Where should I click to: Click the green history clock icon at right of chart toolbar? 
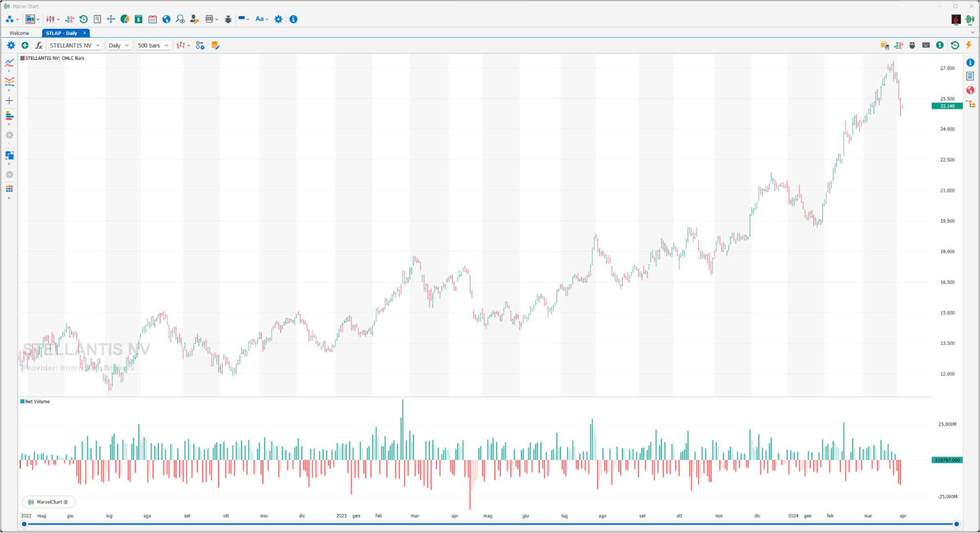click(955, 45)
